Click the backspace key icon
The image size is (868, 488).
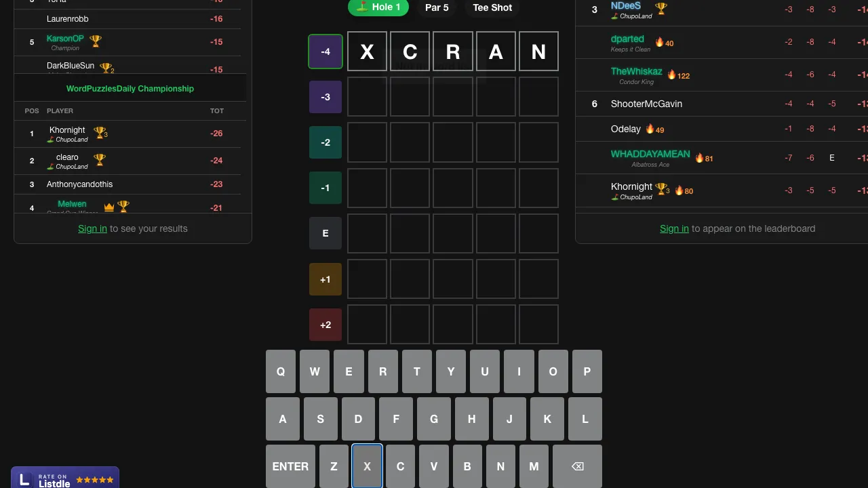coord(577,466)
